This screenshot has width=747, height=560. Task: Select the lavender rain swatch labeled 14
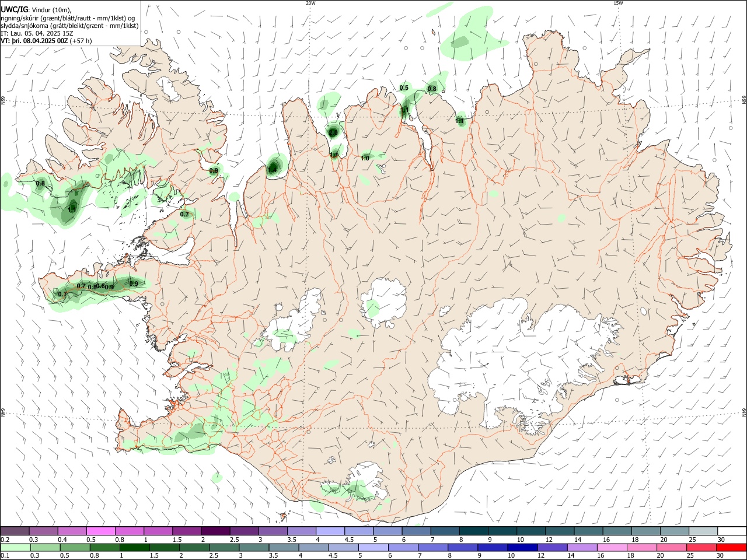[x=582, y=548]
